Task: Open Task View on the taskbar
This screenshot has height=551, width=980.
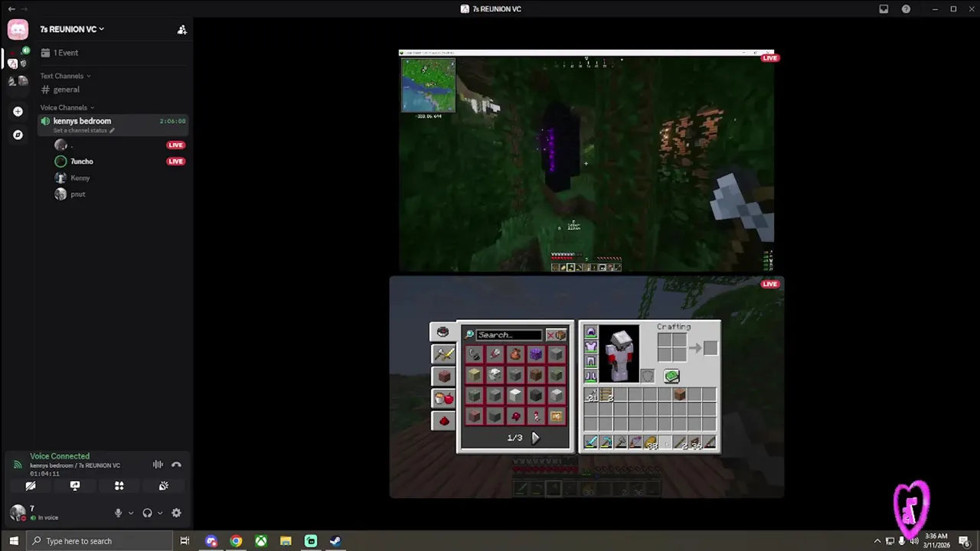Action: click(185, 541)
